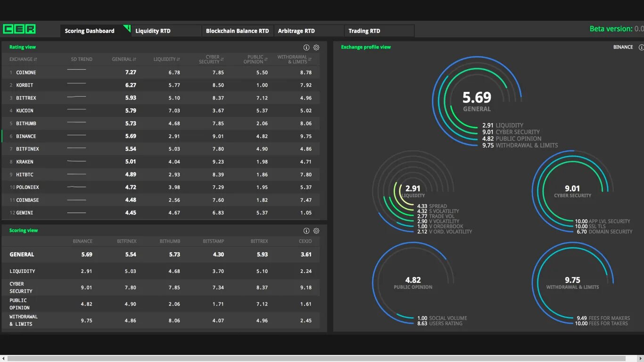Click the 9.49 FEES FOR MAKERS entry

(x=603, y=318)
